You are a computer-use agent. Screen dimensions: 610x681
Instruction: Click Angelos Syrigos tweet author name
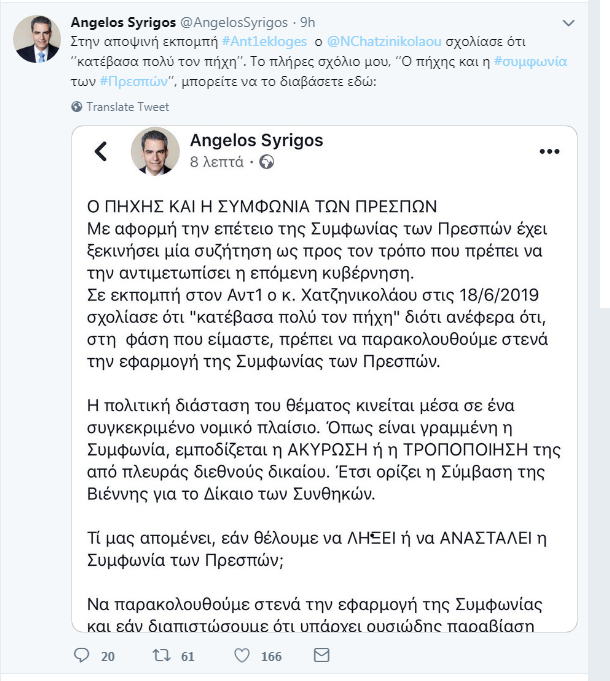pyautogui.click(x=123, y=22)
